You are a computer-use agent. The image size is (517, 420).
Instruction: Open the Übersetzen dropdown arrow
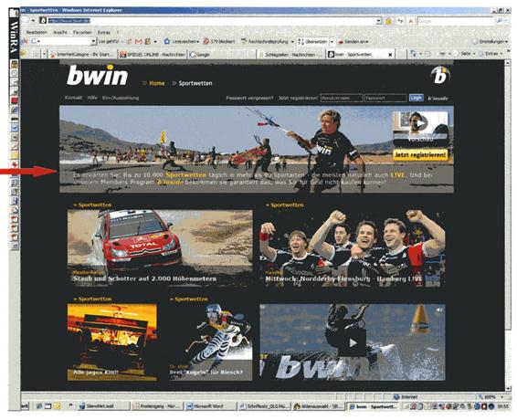coord(332,41)
